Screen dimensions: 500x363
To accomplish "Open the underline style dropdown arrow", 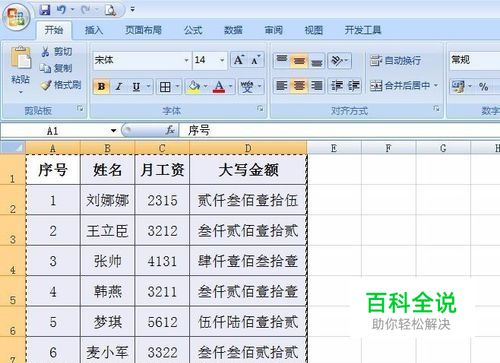I will 149,87.
